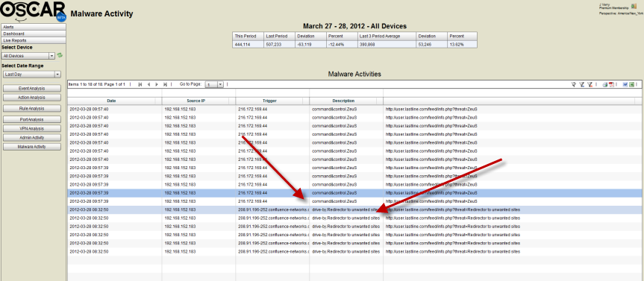Click the Premium Membership text

coord(613,8)
